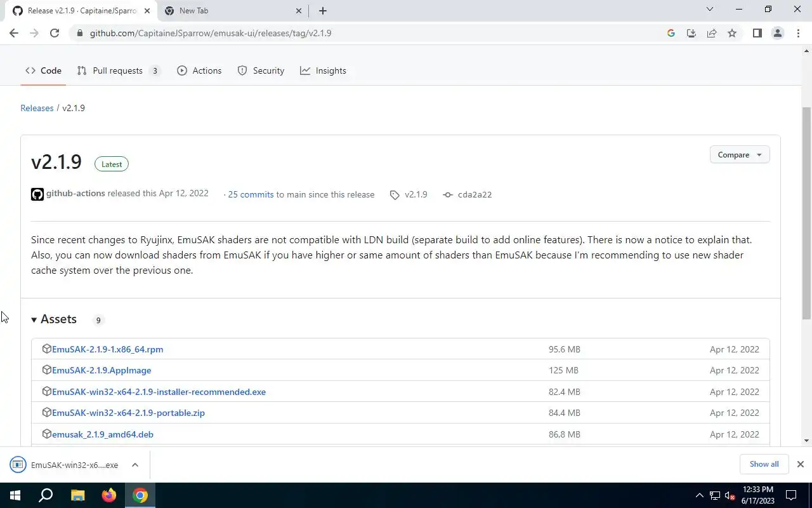The image size is (812, 508).
Task: Open the Security tab
Action: point(261,70)
